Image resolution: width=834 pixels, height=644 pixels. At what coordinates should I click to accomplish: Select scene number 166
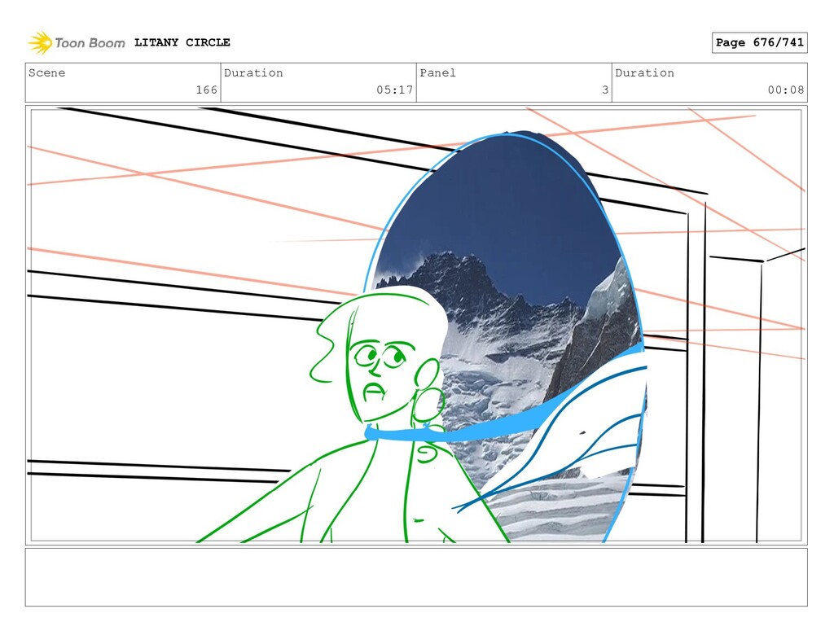(206, 90)
